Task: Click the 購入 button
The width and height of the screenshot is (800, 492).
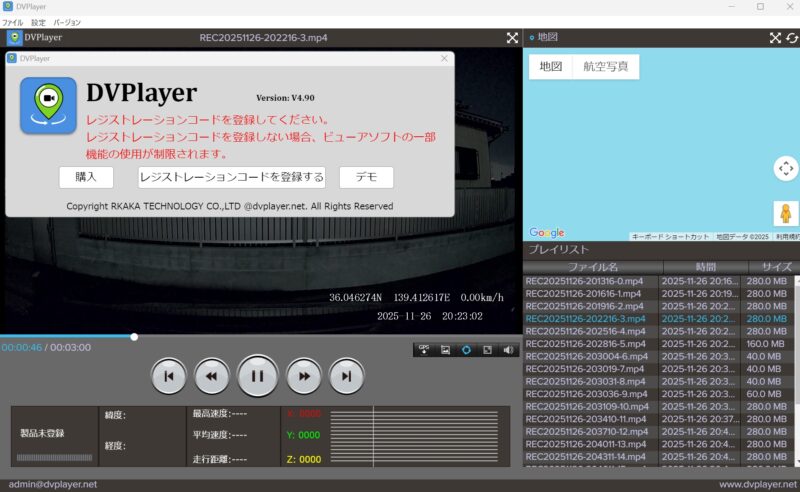Action: [86, 177]
